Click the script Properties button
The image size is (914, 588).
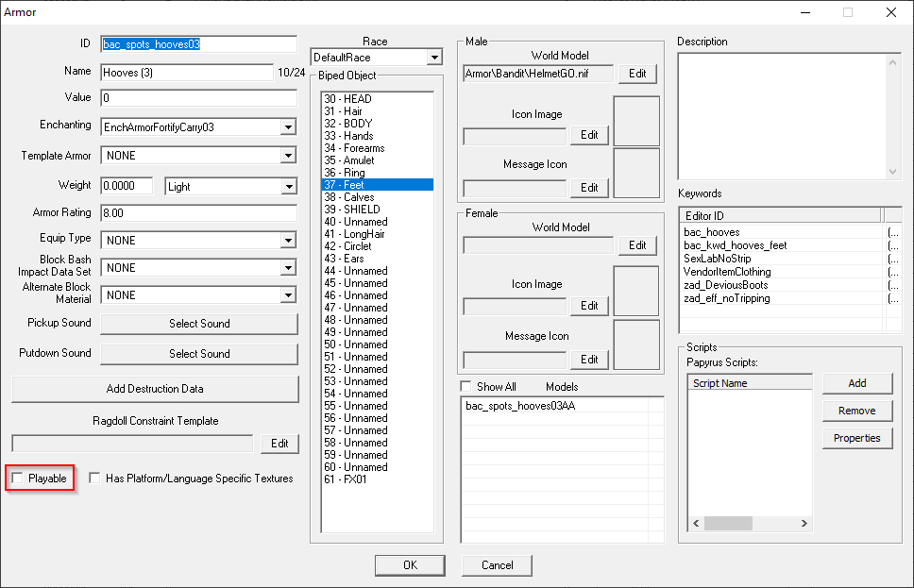[x=857, y=438]
